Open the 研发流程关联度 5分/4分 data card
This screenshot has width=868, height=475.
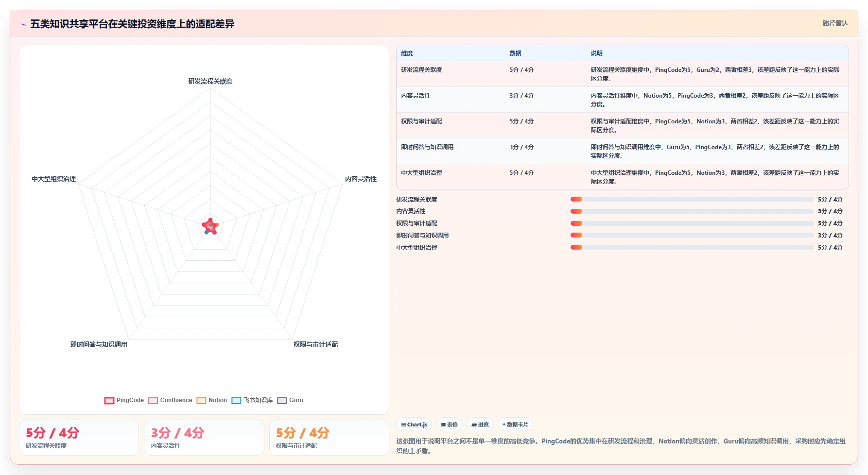tap(79, 438)
